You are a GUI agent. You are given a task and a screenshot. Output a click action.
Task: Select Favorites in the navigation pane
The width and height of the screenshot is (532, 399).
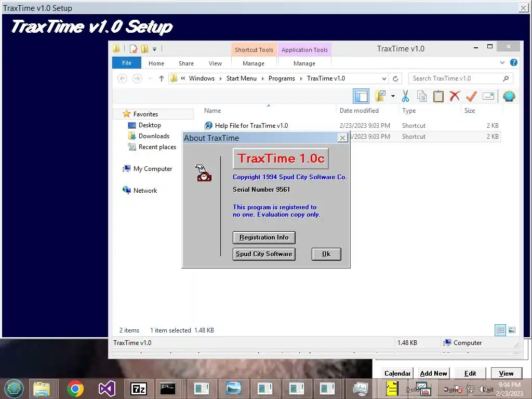click(x=145, y=114)
